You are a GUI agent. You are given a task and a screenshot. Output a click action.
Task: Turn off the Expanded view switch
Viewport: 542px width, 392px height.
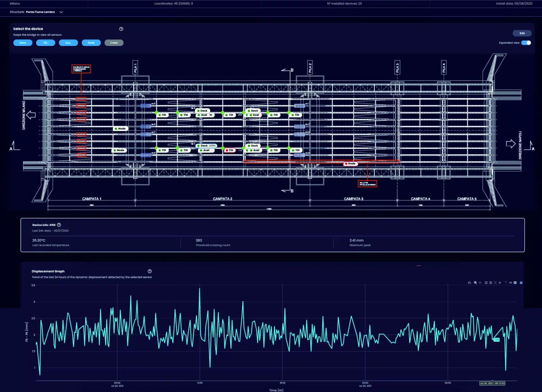(526, 43)
